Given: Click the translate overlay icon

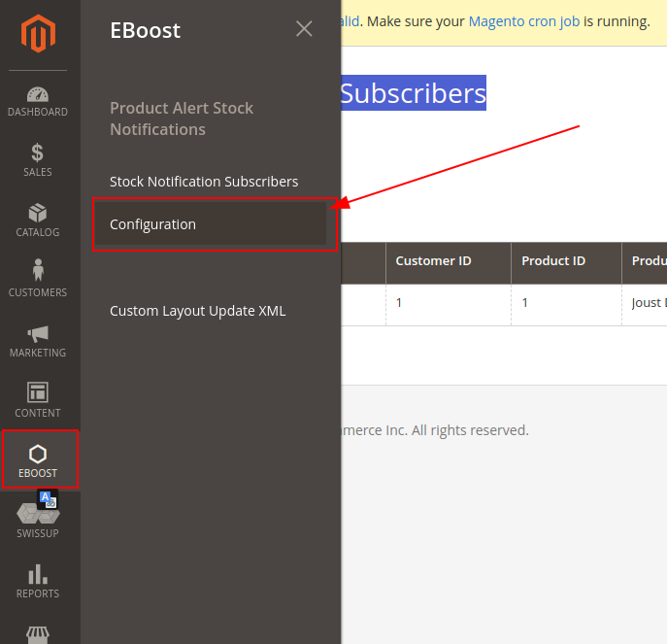Looking at the screenshot, I should 48,499.
